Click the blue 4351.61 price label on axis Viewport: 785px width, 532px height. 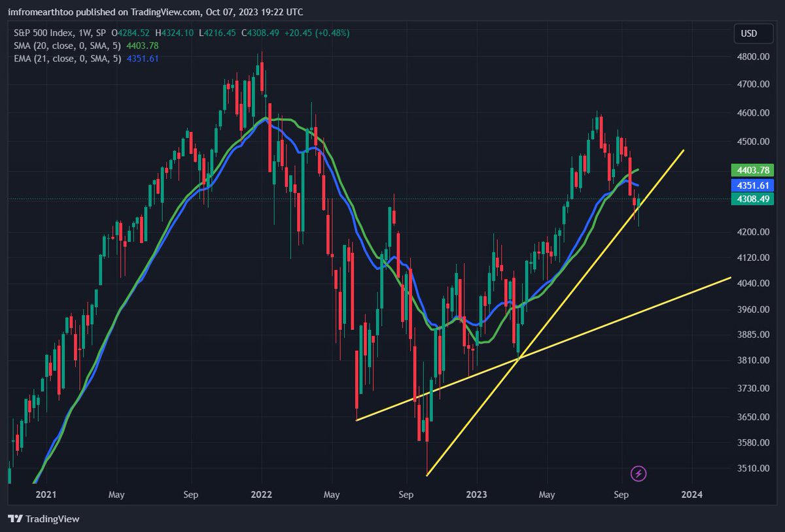753,186
